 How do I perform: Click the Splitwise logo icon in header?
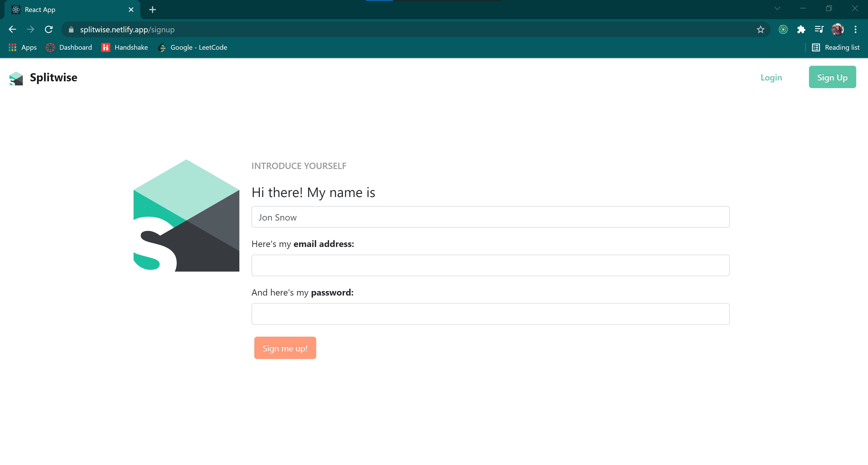16,78
